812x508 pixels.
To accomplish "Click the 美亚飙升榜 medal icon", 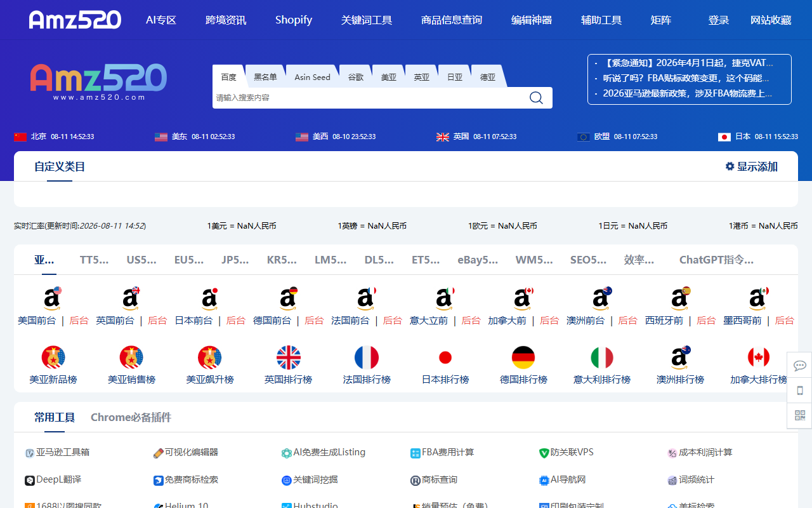I will [210, 358].
